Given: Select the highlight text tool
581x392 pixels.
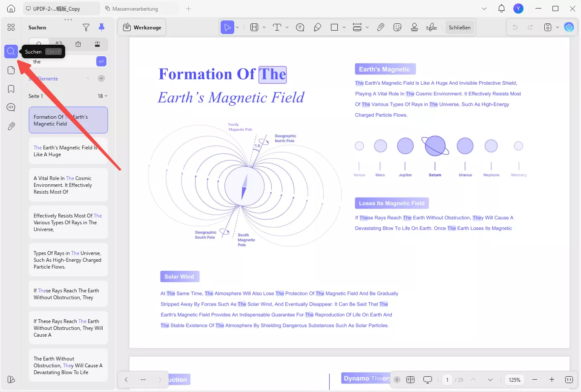Looking at the screenshot, I should pos(254,27).
